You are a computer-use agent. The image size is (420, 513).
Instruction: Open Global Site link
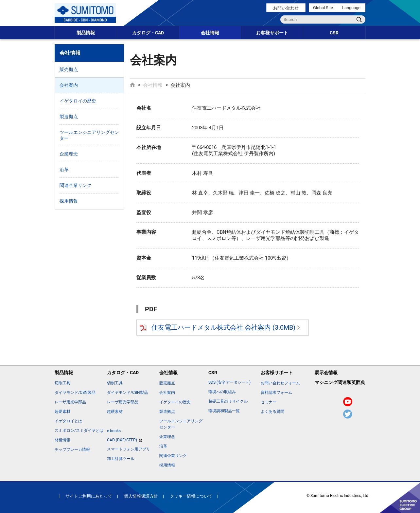(323, 8)
